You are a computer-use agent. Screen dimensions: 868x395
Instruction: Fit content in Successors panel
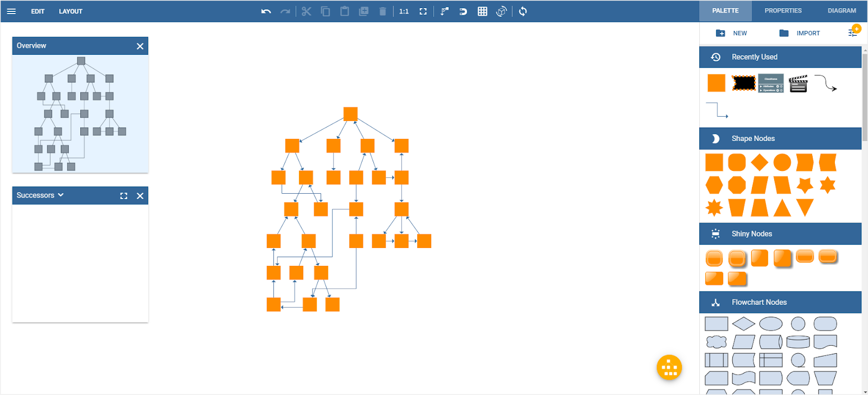[124, 196]
